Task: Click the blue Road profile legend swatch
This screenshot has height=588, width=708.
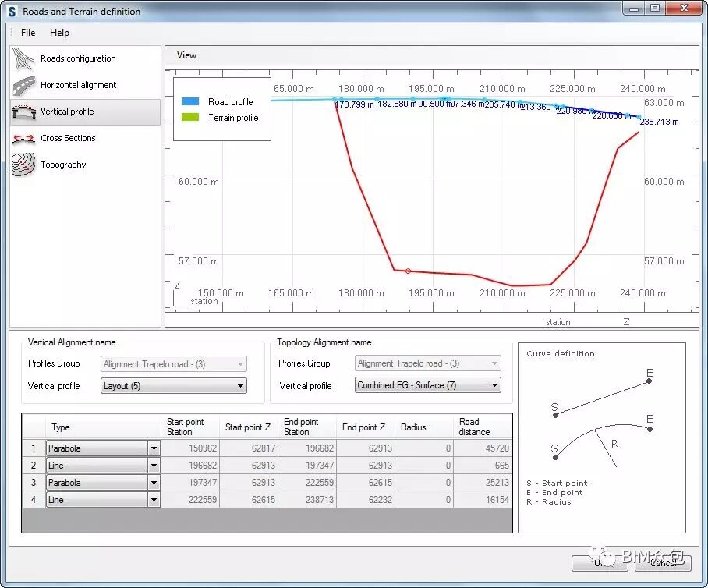Action: tap(190, 102)
